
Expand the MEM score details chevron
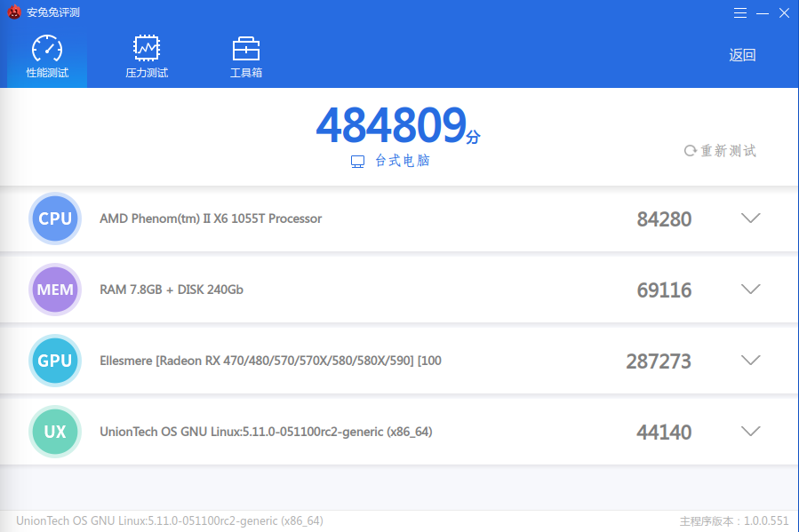pyautogui.click(x=751, y=290)
